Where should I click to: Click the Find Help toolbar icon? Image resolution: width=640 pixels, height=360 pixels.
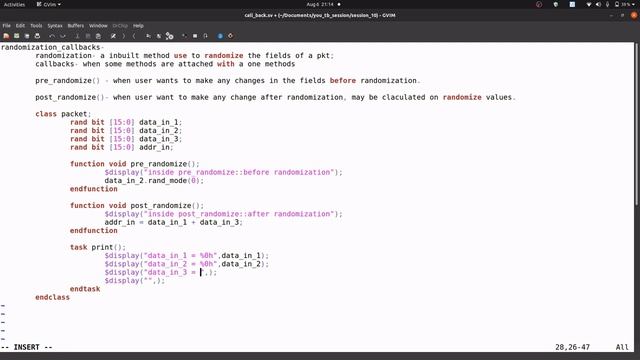231,36
